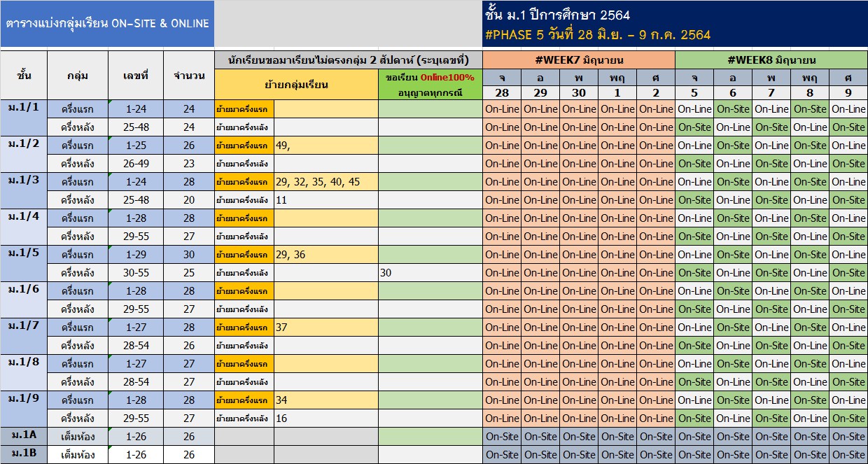Image resolution: width=868 pixels, height=464 pixels.
Task: Click the number range cell '1-25'
Action: coord(136,146)
